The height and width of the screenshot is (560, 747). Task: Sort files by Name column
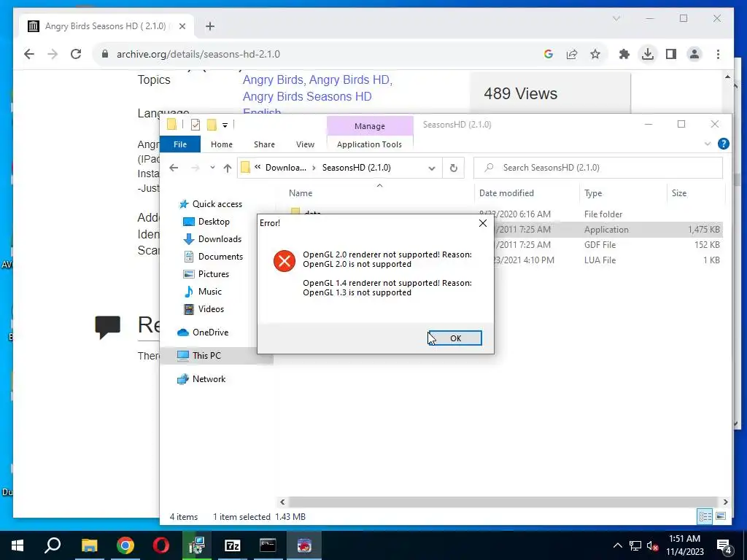(301, 192)
